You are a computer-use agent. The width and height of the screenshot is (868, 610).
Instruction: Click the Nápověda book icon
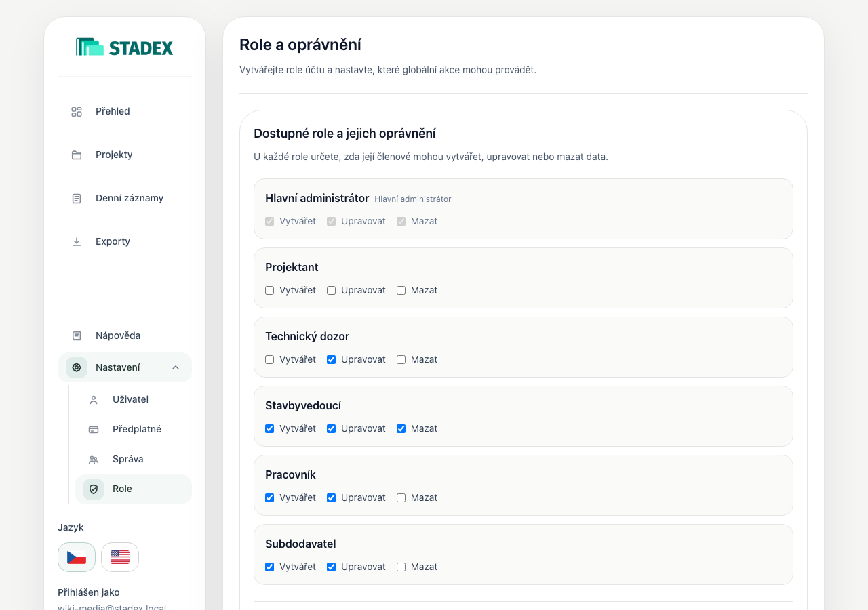[77, 335]
